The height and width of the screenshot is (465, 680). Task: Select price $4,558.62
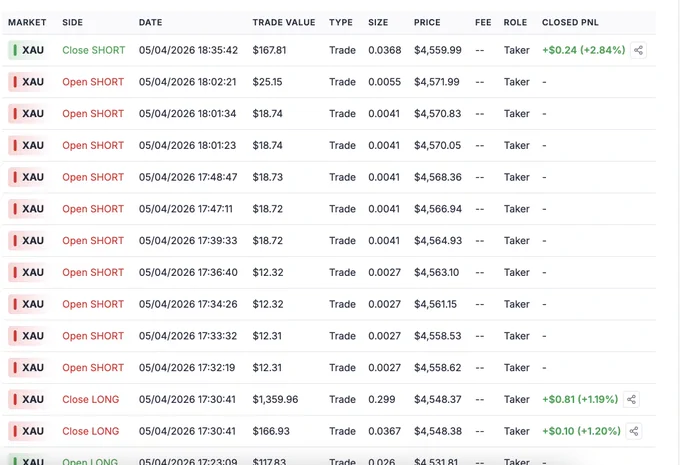click(438, 368)
